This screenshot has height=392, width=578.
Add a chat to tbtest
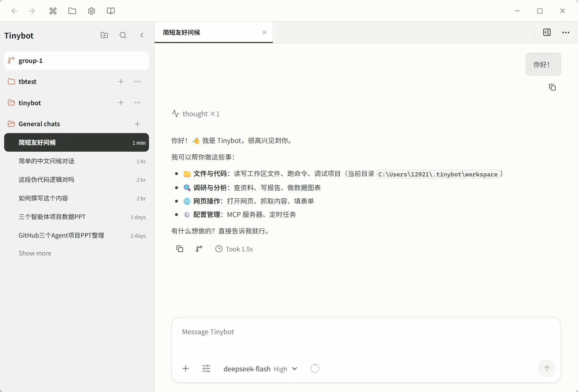[x=121, y=81]
